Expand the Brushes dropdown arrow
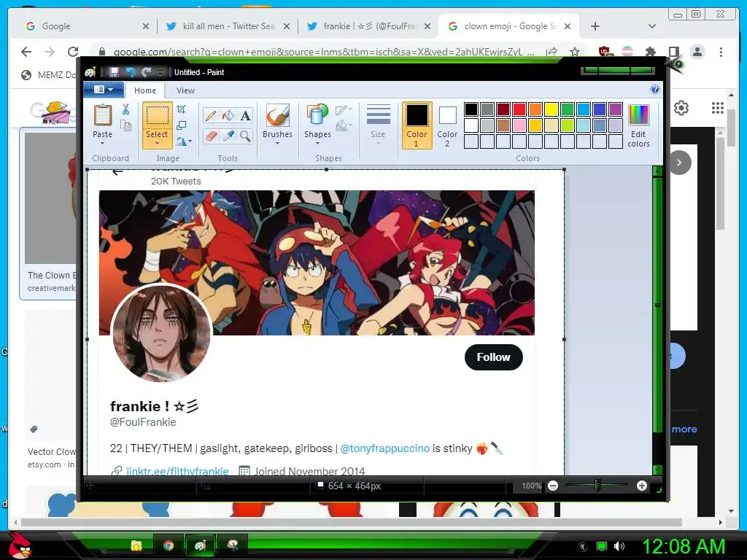This screenshot has width=747, height=560. point(277,144)
